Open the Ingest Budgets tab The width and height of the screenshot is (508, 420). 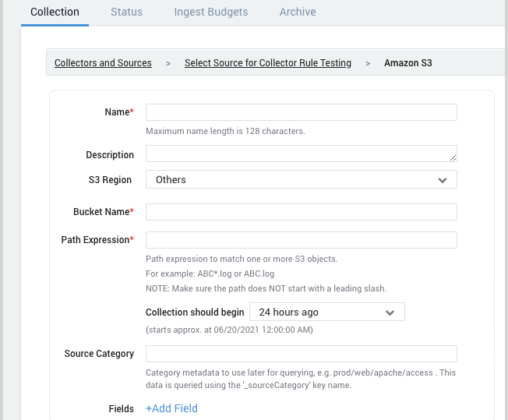(211, 12)
